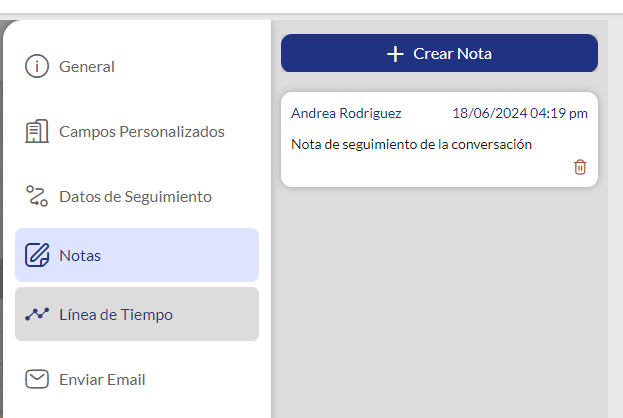Viewport: 623px width, 418px height.
Task: Show the Línea de Tiempo label
Action: point(116,314)
